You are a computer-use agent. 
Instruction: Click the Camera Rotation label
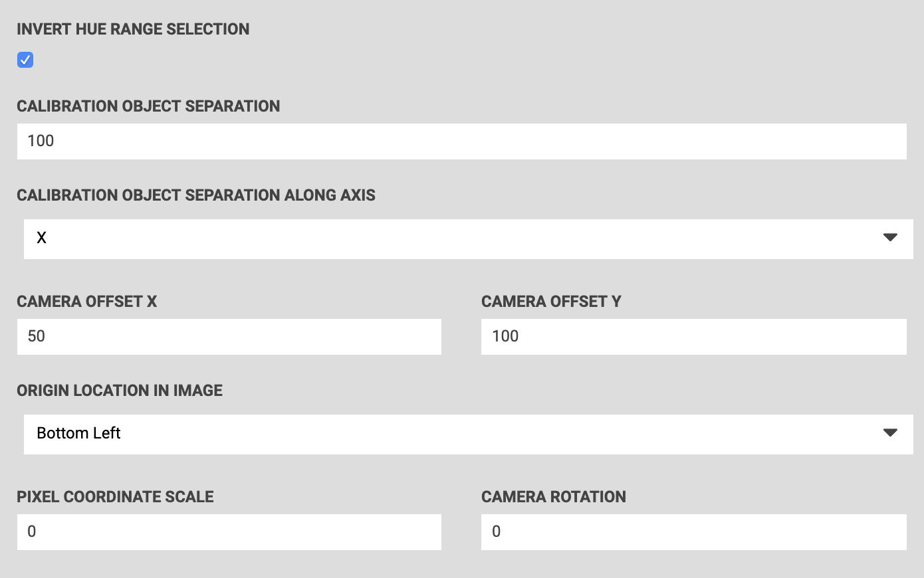[x=554, y=497]
